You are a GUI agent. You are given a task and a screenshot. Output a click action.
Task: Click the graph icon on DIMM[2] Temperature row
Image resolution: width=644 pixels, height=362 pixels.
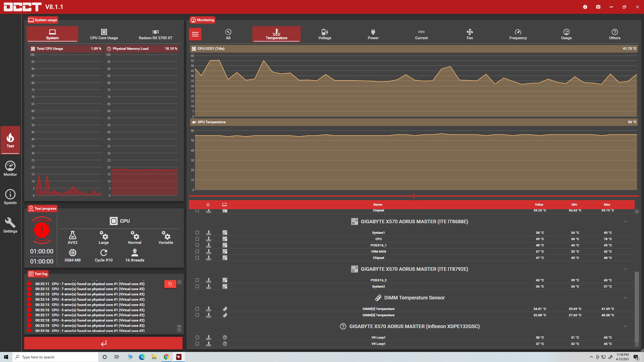point(209,309)
